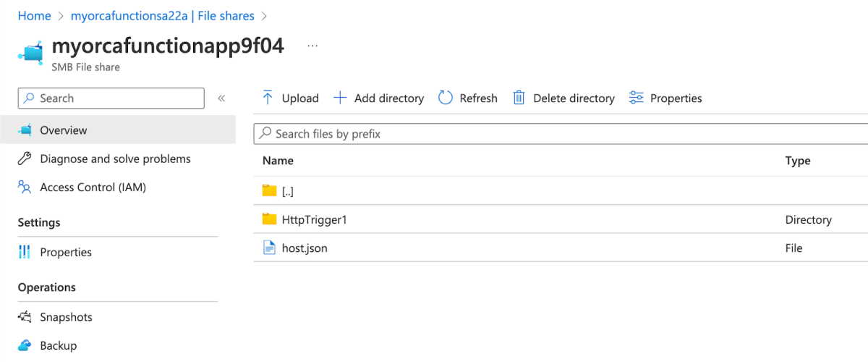Click Add directory button
The width and height of the screenshot is (868, 362).
(378, 98)
